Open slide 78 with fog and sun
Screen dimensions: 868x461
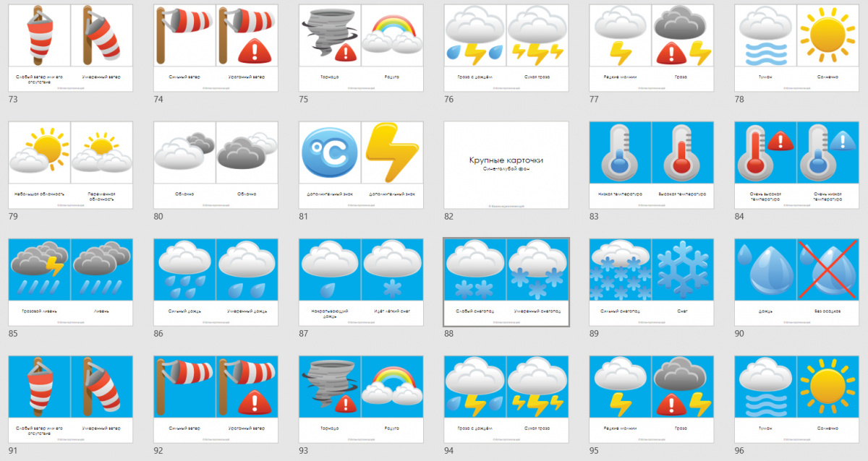click(796, 48)
